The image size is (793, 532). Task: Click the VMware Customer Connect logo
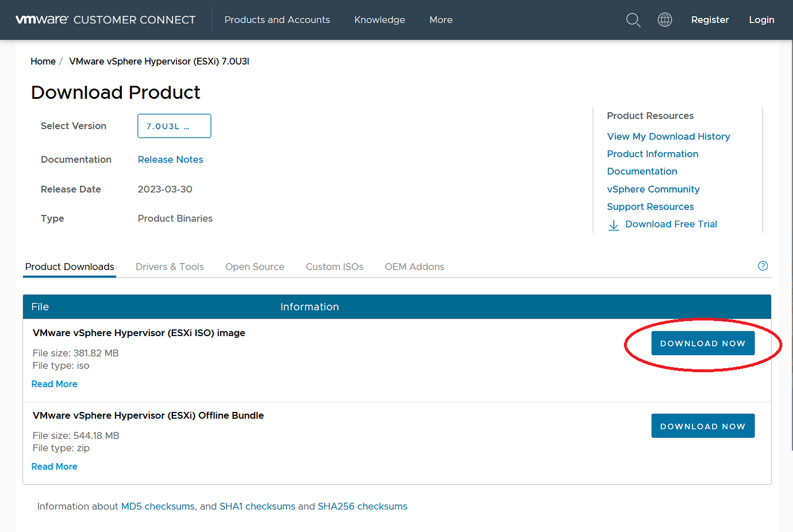105,20
